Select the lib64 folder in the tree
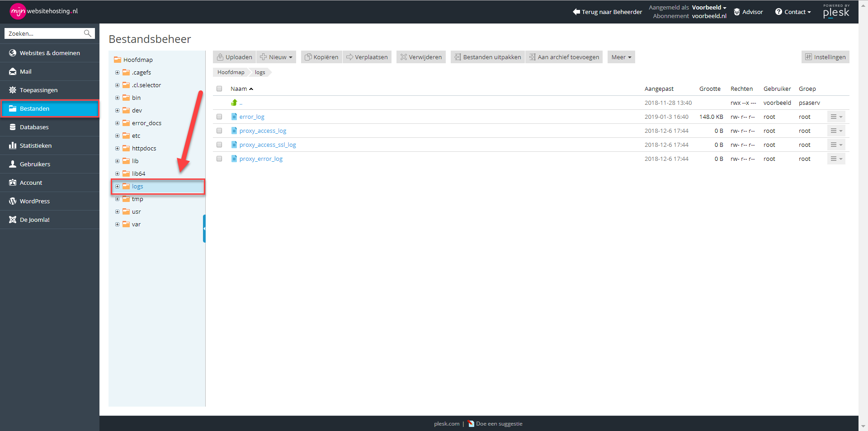The image size is (868, 431). 138,173
